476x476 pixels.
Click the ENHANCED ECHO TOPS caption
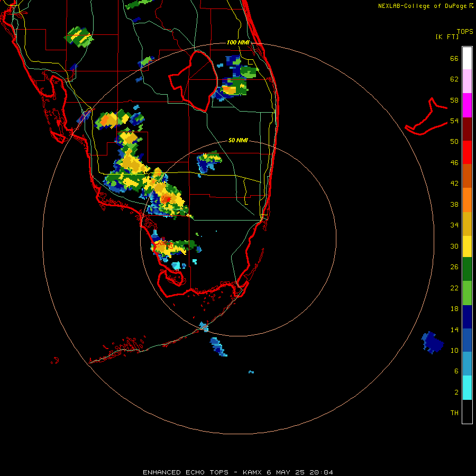tap(186, 472)
